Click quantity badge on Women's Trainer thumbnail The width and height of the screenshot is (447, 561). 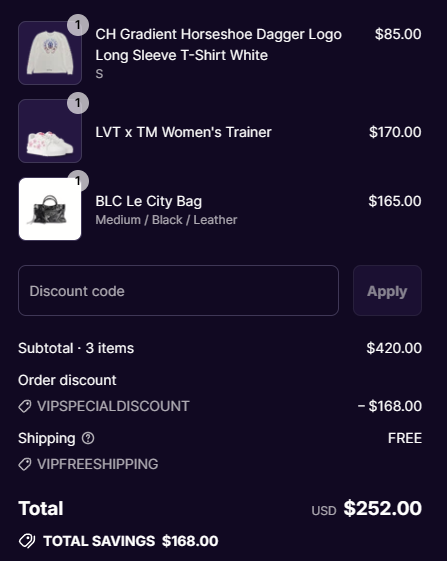pos(78,103)
